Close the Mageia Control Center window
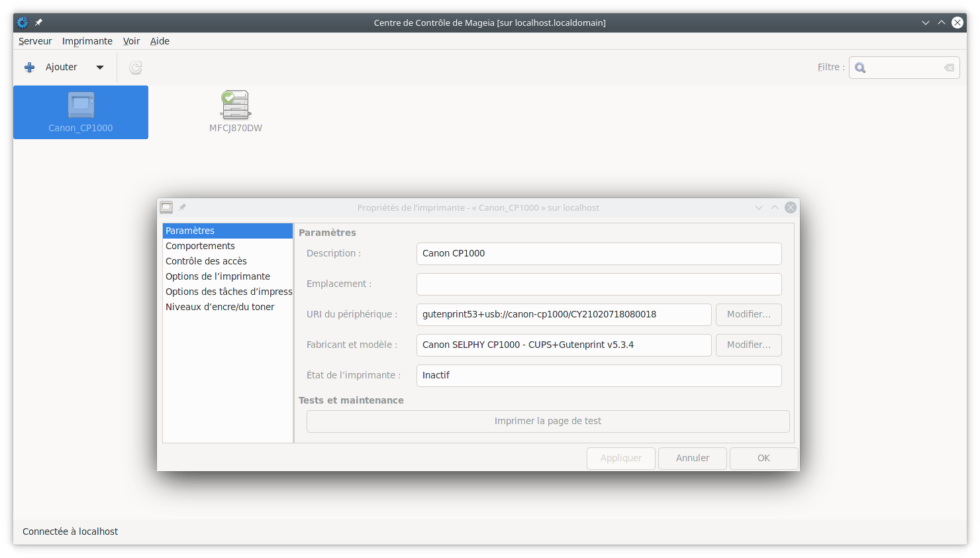Viewport: 980px width, 558px height. (957, 23)
